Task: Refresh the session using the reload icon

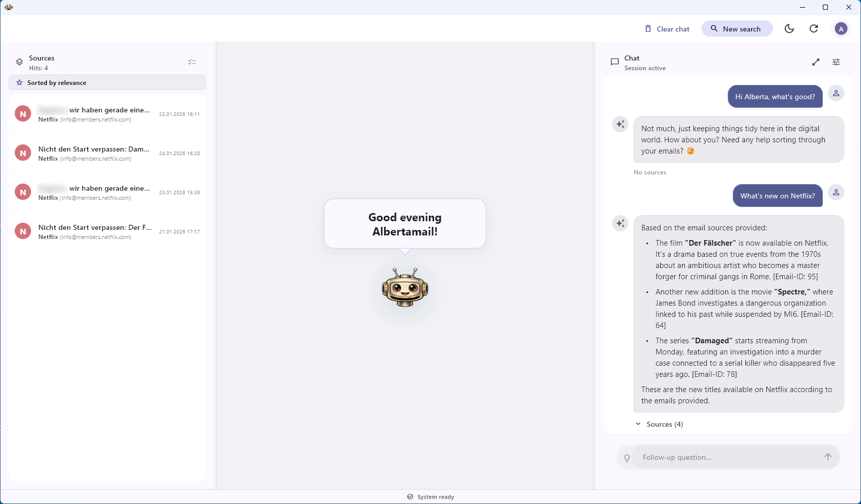Action: [x=814, y=28]
